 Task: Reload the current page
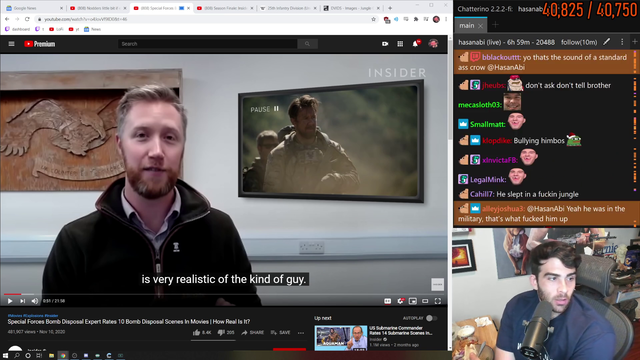27,19
